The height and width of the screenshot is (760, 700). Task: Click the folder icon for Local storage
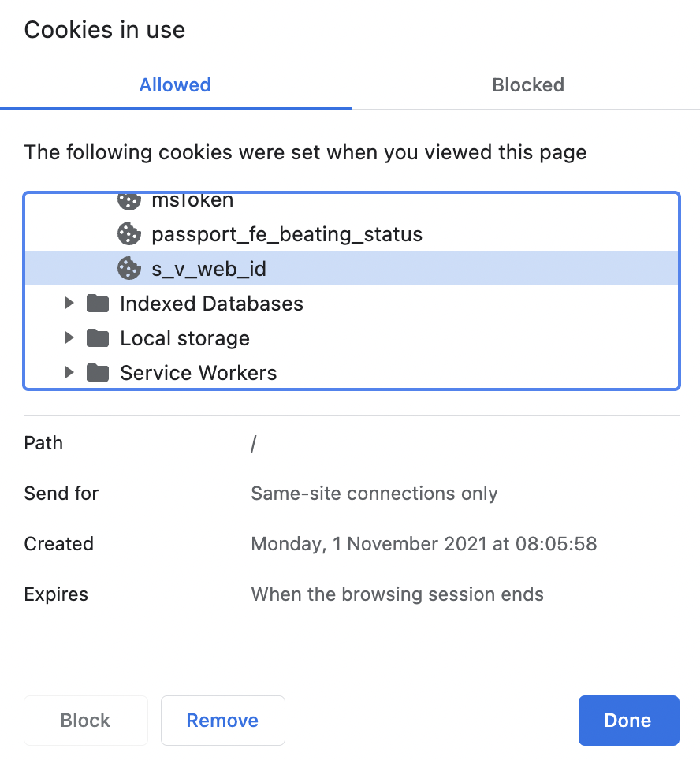click(x=97, y=337)
